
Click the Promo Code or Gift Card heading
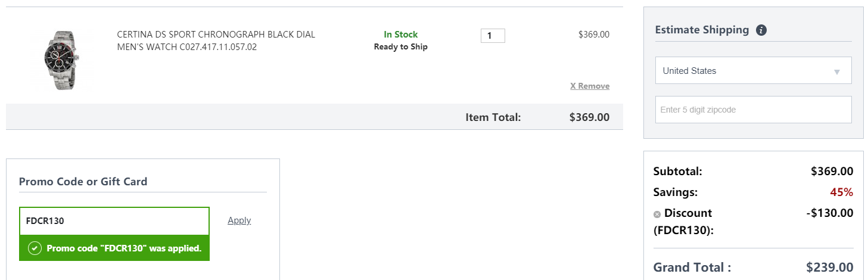[x=83, y=182]
